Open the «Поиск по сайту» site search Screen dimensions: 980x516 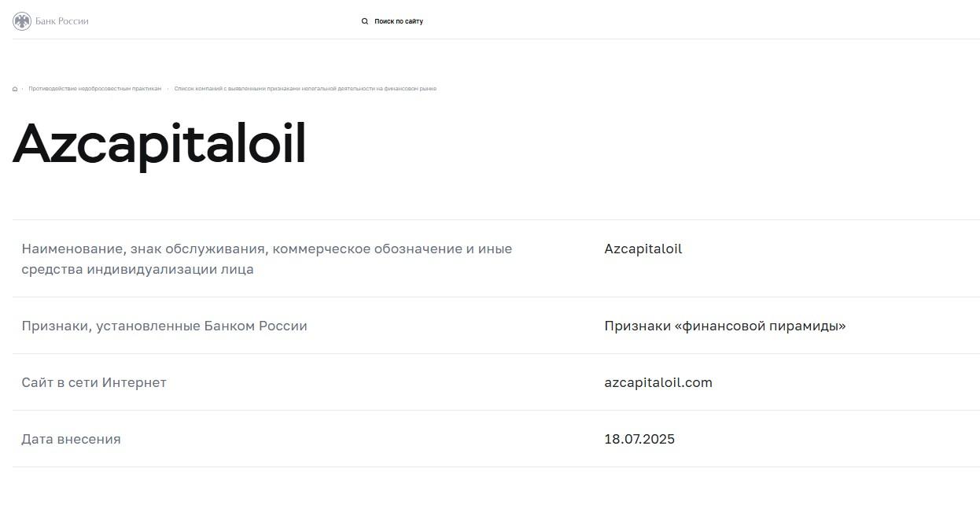[x=397, y=21]
